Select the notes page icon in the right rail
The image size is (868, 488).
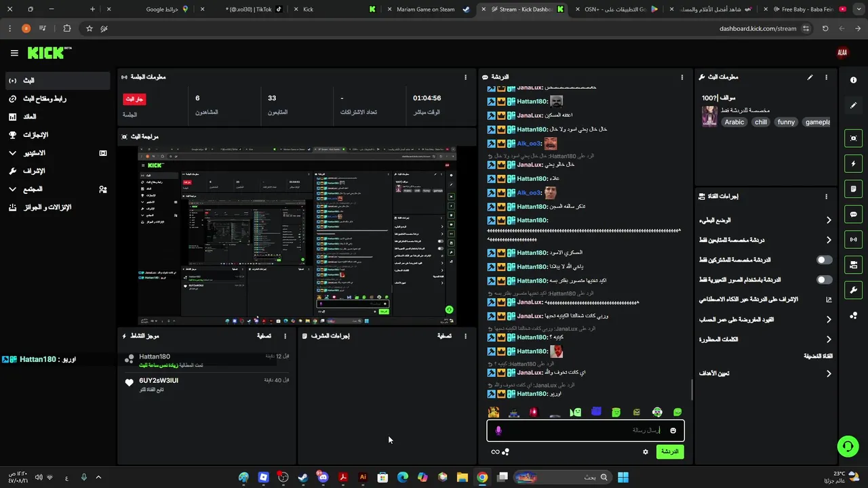853,188
